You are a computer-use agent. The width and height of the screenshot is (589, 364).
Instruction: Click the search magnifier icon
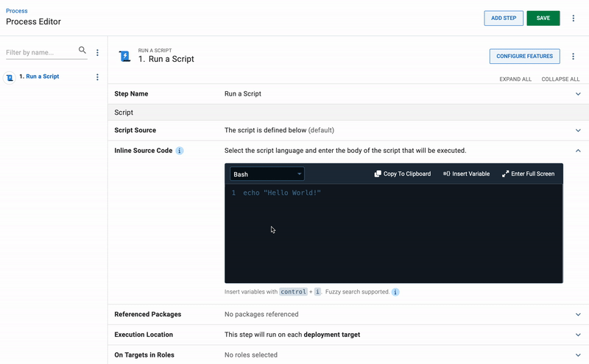(82, 50)
